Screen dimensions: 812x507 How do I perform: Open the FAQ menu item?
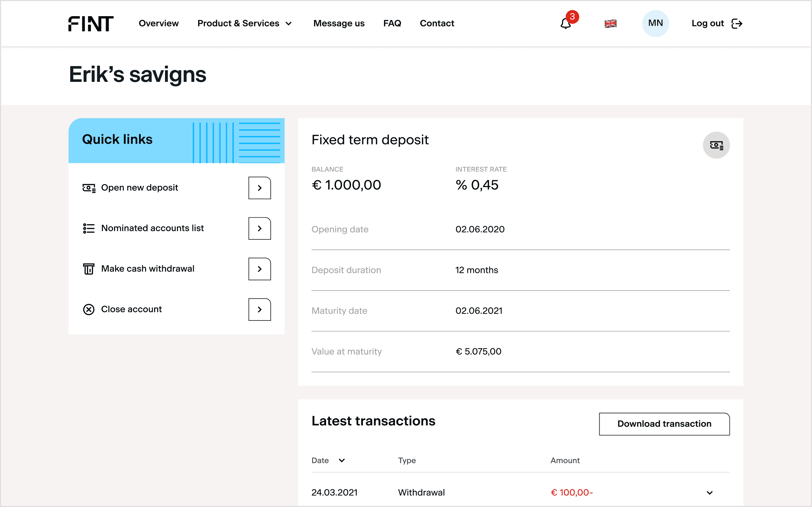pos(392,24)
